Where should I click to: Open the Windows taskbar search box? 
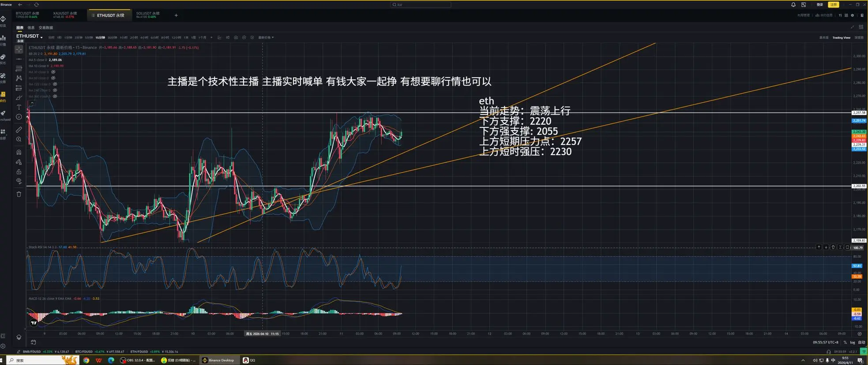pos(43,360)
